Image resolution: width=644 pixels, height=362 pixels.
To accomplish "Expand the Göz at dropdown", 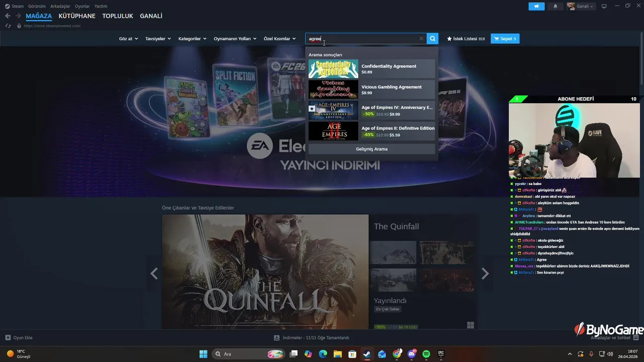I will click(128, 39).
